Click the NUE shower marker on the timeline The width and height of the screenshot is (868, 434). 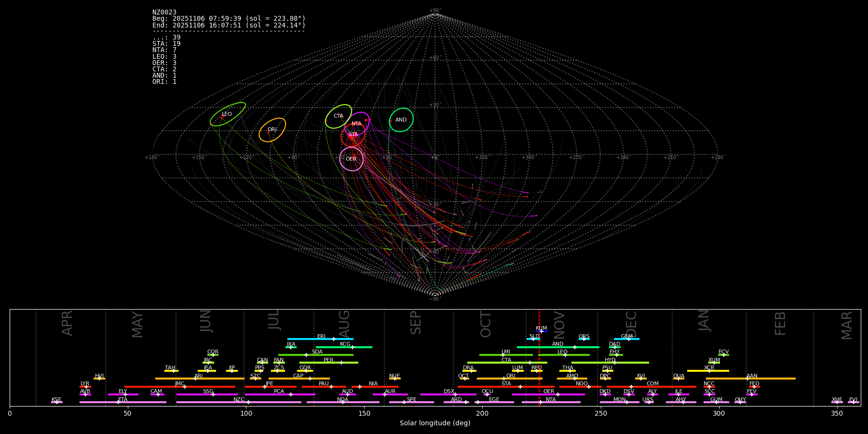pos(394,378)
